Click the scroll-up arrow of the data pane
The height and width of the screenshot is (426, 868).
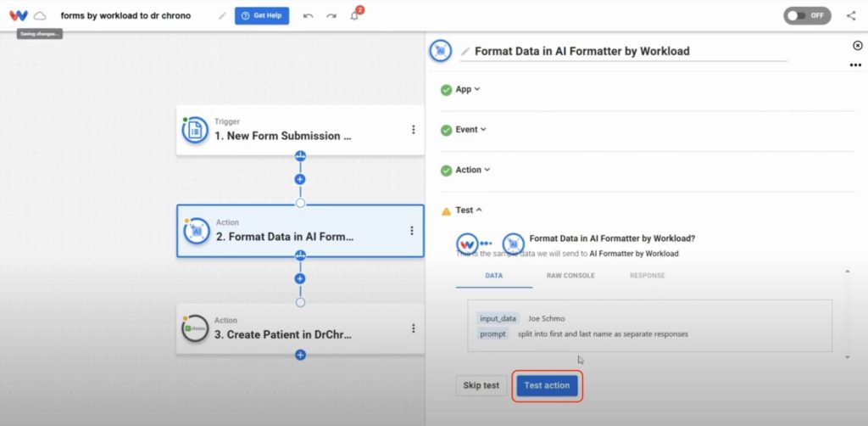(x=848, y=271)
